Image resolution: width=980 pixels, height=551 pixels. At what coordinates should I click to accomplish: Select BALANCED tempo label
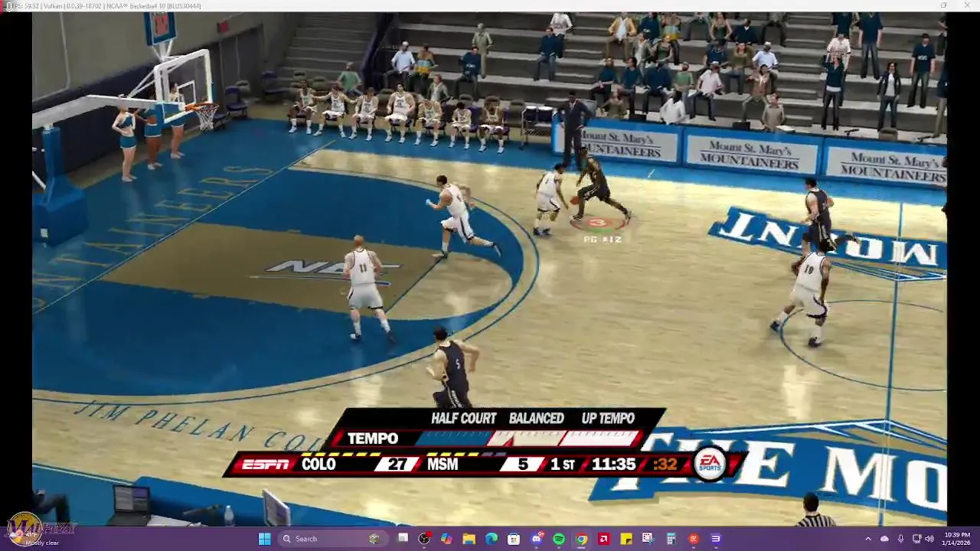(x=536, y=419)
